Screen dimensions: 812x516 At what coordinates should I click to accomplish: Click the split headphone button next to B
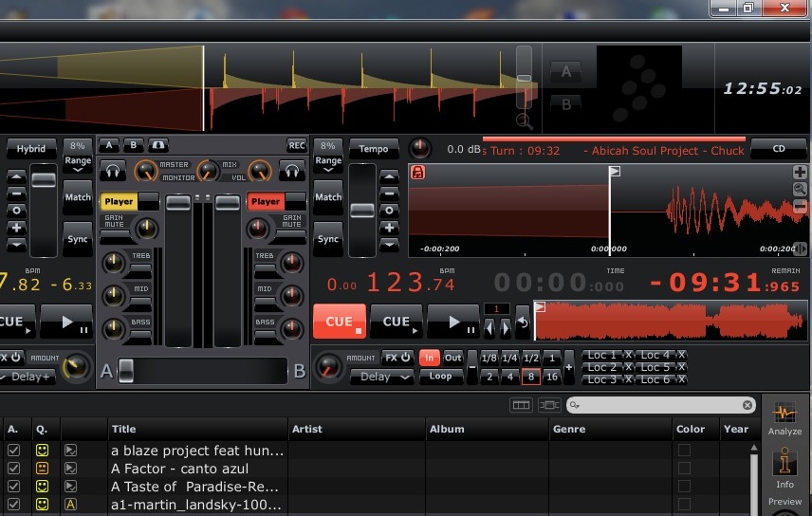pyautogui.click(x=158, y=145)
